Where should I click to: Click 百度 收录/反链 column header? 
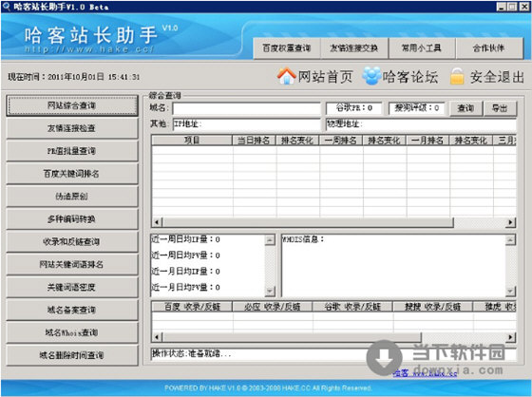click(192, 307)
